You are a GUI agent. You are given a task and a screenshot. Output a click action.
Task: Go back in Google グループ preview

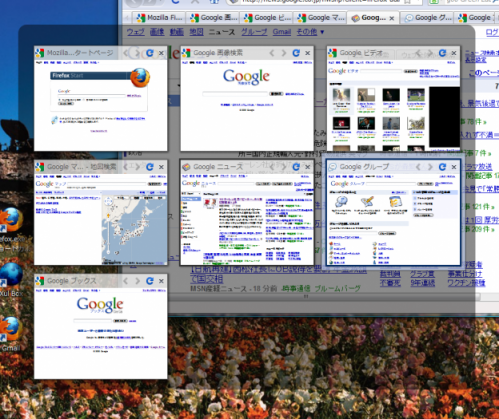click(418, 167)
